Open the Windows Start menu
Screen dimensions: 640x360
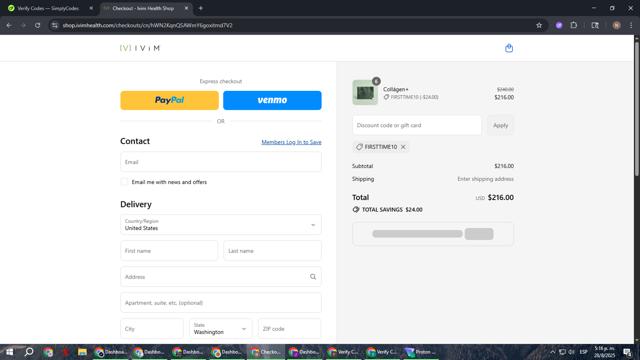tap(9, 352)
